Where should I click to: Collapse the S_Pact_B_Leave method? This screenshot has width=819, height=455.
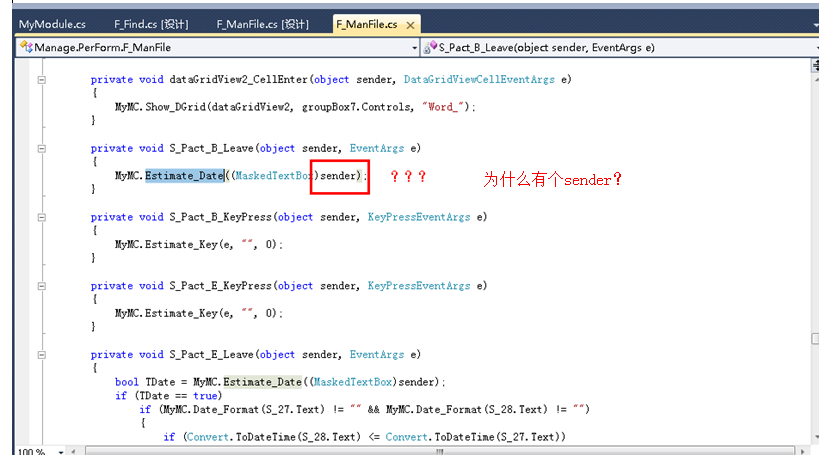coord(42,149)
